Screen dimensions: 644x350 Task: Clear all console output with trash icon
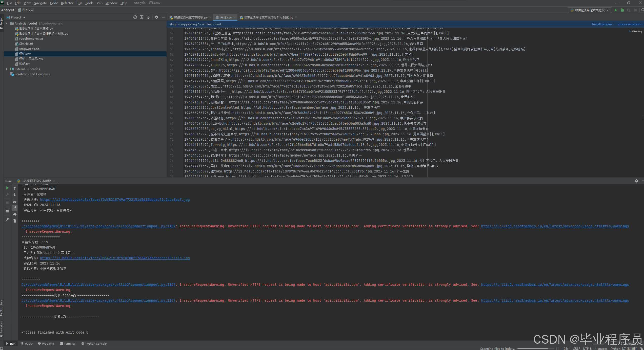15,221
